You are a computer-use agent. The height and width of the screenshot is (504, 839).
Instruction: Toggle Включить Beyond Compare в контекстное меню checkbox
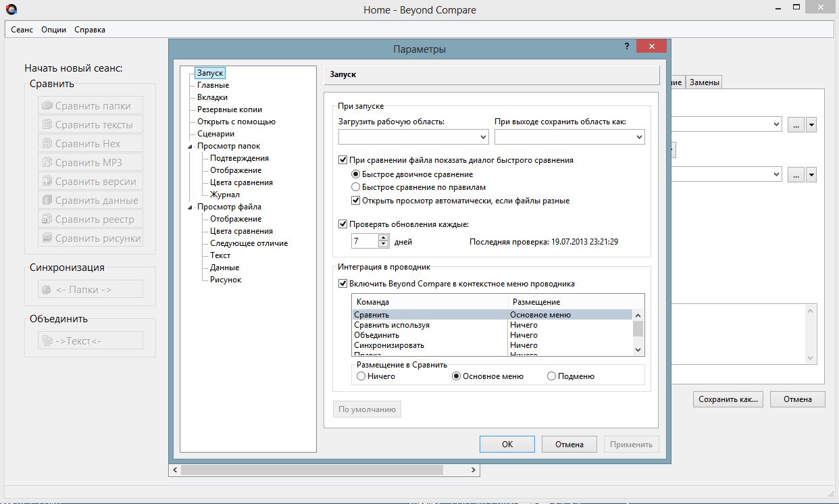tap(343, 284)
